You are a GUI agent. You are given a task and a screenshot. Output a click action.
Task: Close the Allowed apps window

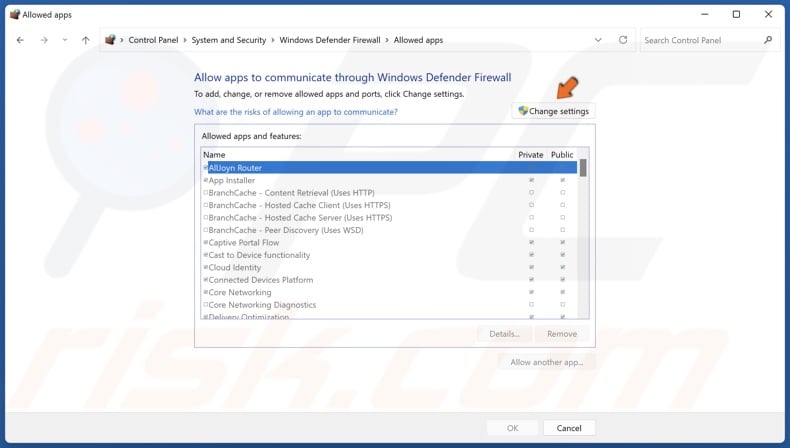pos(768,14)
